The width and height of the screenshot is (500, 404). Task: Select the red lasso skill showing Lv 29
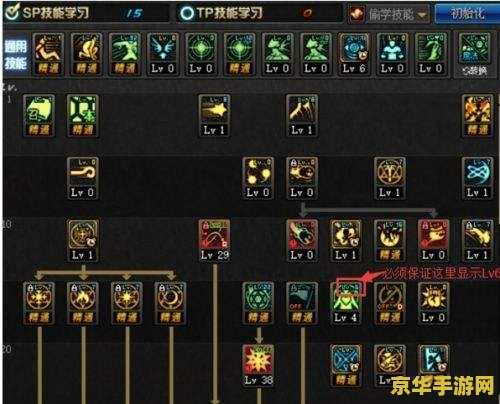coord(214,240)
